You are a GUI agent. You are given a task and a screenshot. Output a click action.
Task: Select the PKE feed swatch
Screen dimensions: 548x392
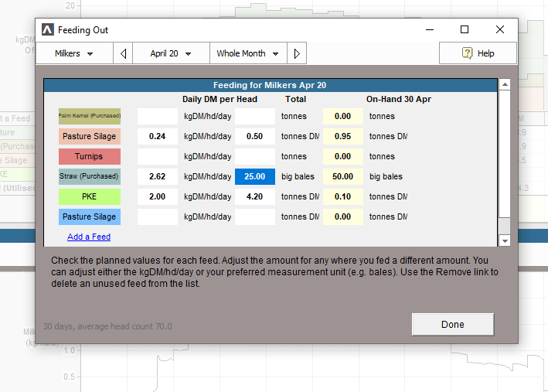(x=90, y=196)
